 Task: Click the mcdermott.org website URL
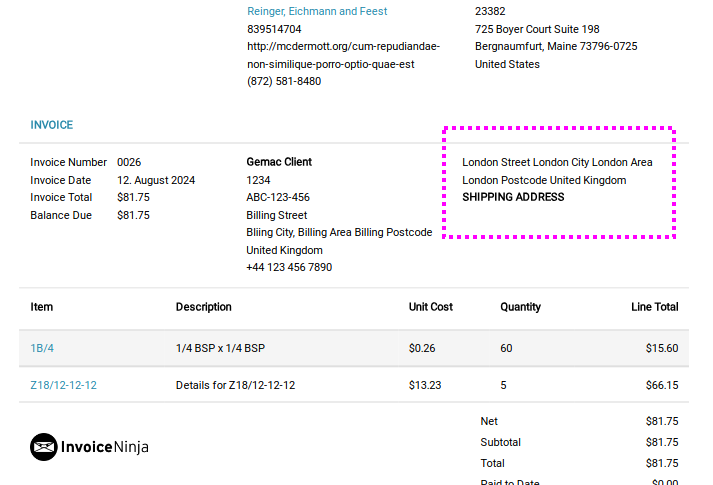[343, 55]
